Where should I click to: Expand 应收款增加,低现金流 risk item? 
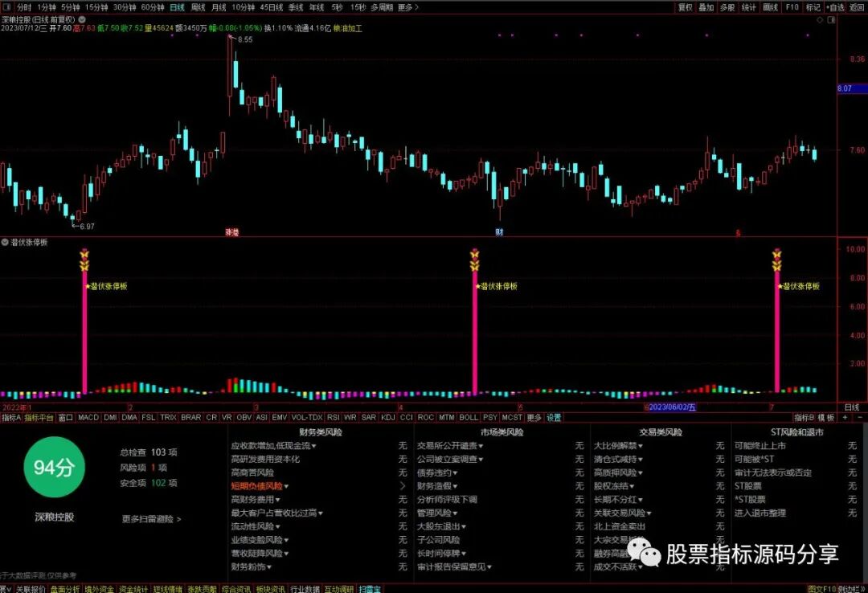click(x=273, y=446)
